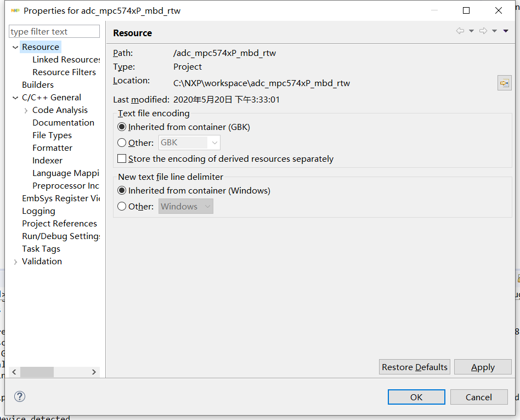Open the GBK encoding combo box

(189, 143)
